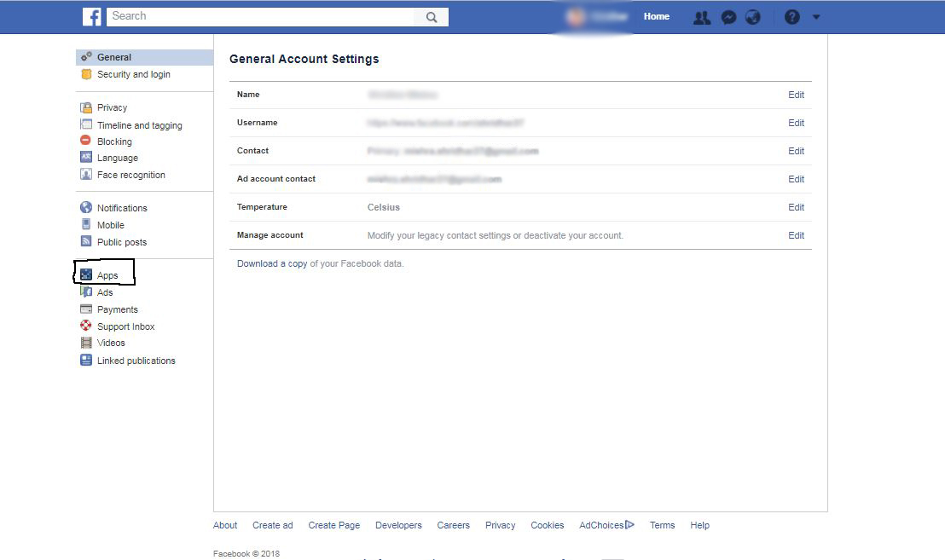Click the Support Inbox lifebuoy icon
Viewport: 945px width, 560px height.
[x=85, y=326]
